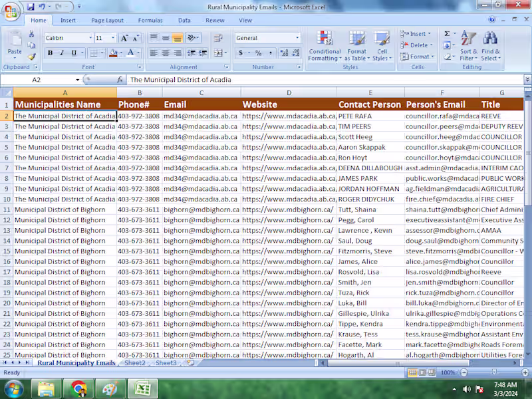Toggle Wrap Text
The image size is (532, 399).
point(218,38)
